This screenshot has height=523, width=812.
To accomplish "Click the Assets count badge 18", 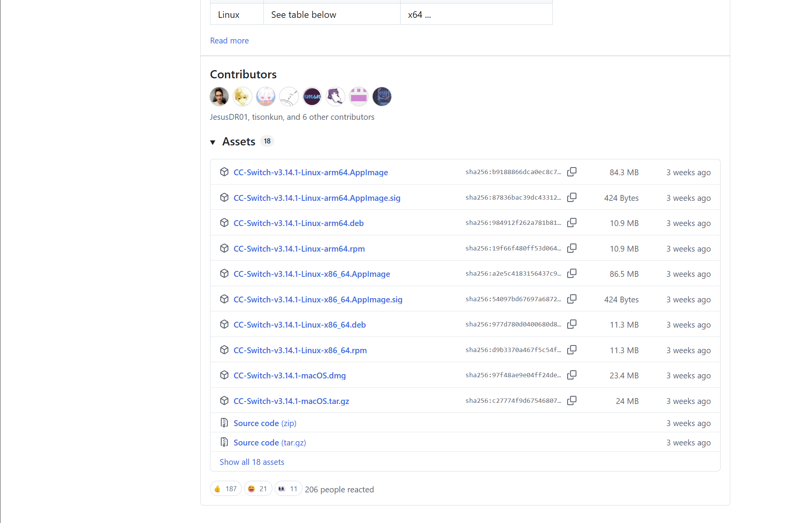I will tap(267, 141).
